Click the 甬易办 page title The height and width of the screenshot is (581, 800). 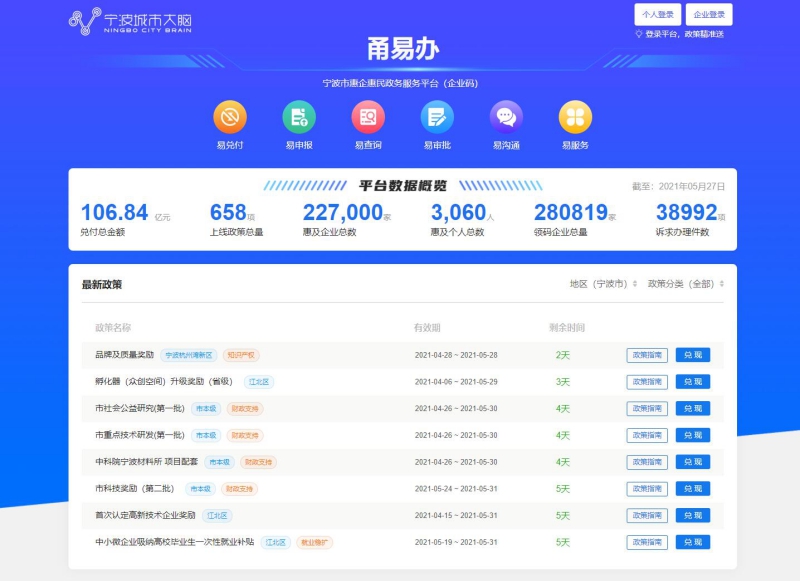coord(403,49)
